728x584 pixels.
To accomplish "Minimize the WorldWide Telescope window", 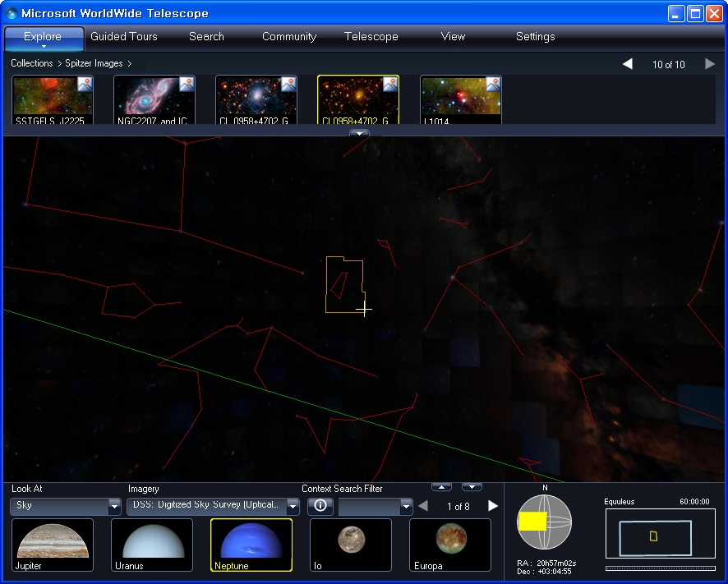I will [x=676, y=13].
